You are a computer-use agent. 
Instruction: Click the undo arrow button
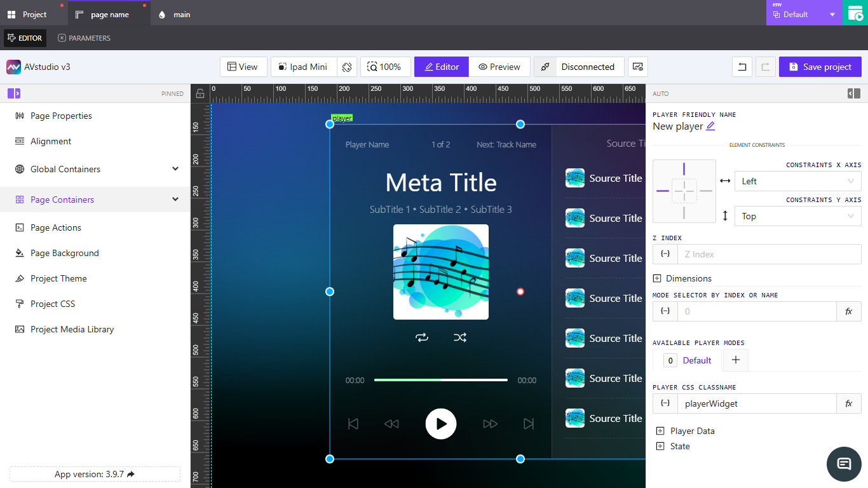pos(742,67)
